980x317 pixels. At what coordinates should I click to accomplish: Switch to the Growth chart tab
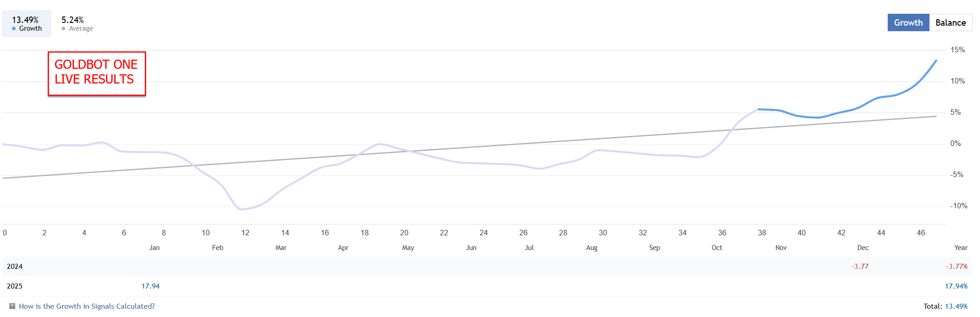908,22
